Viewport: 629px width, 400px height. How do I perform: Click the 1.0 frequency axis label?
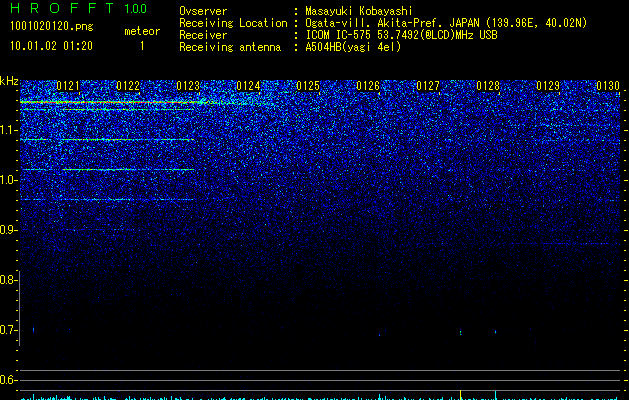point(7,180)
